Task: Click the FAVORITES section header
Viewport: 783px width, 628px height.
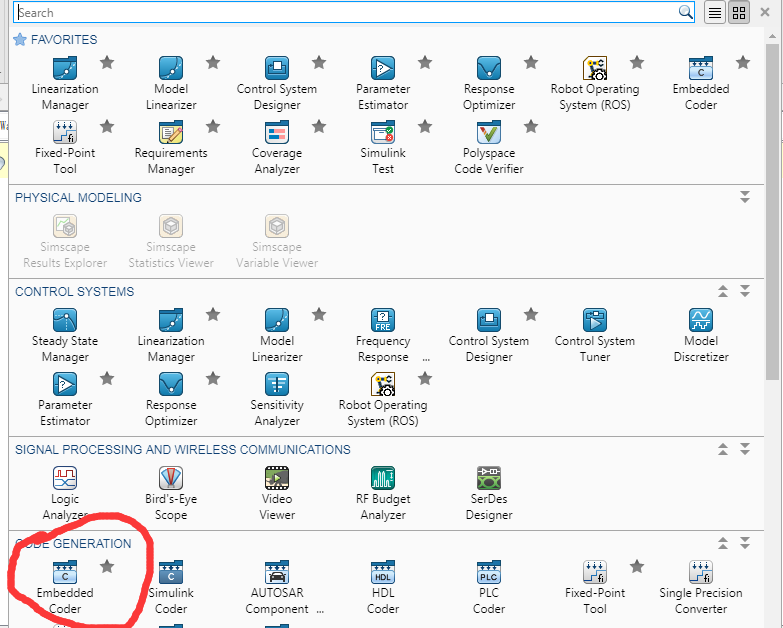Action: [x=64, y=39]
